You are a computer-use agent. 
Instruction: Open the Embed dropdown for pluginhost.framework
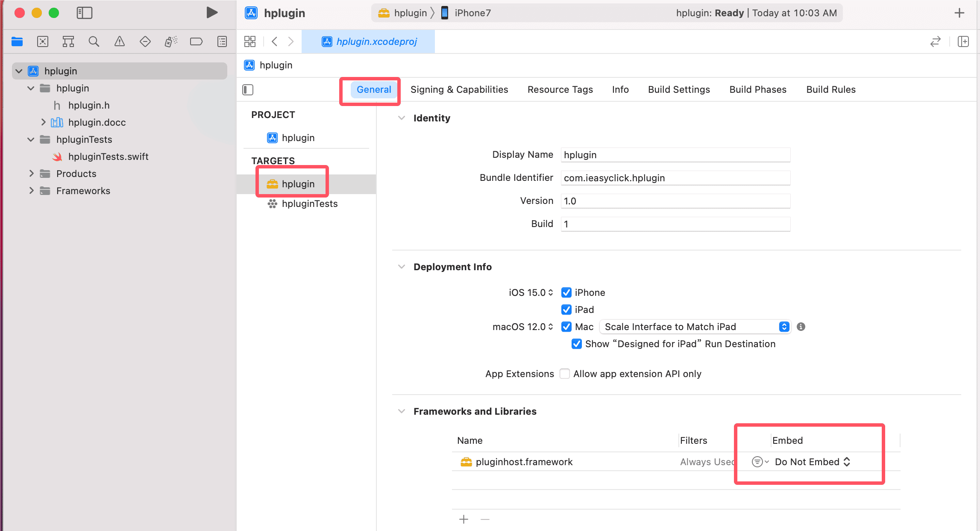813,462
